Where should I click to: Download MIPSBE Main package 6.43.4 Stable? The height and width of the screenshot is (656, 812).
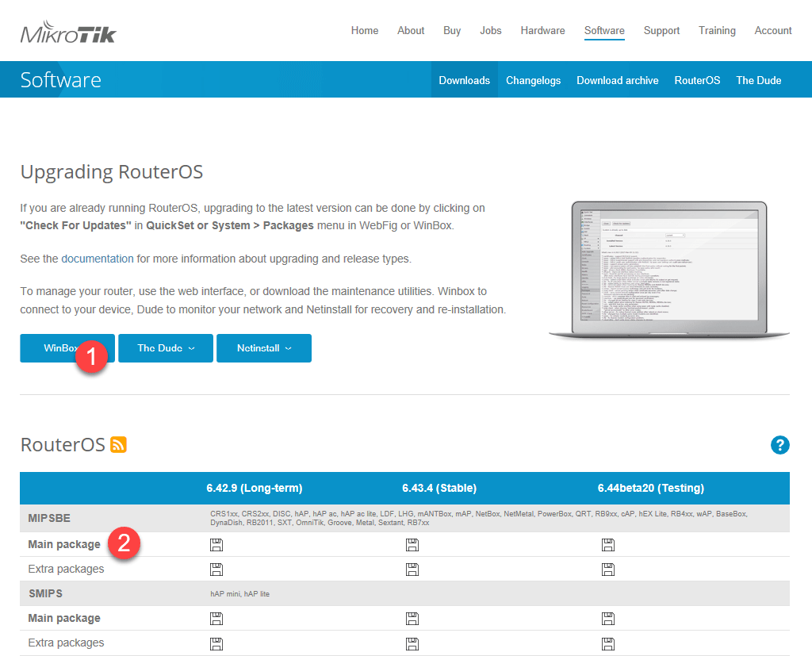[412, 544]
